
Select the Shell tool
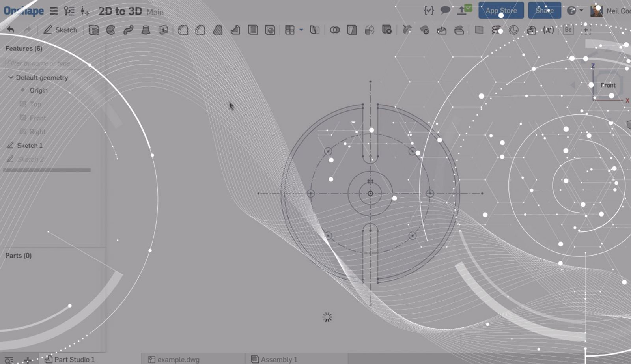click(x=253, y=30)
